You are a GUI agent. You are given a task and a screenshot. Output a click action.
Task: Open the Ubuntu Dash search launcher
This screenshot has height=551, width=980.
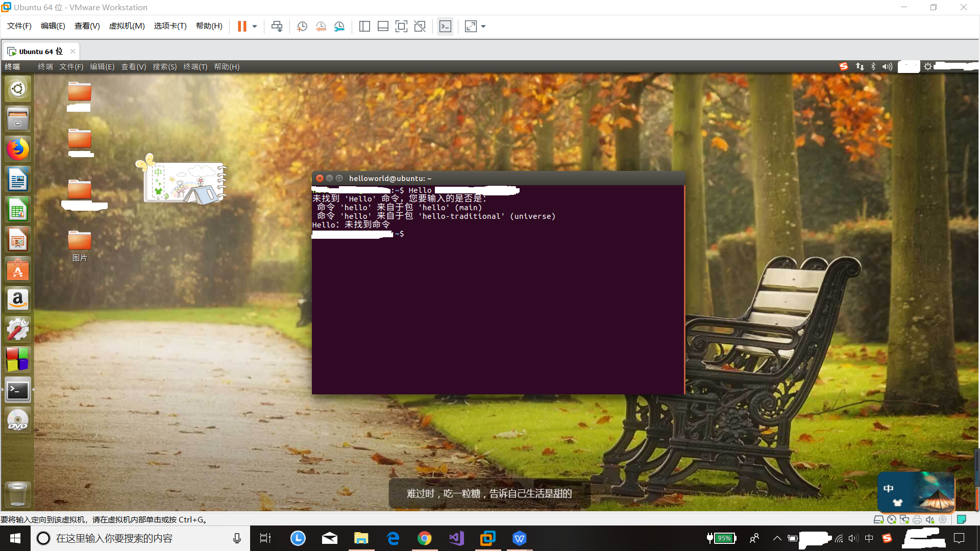pos(18,89)
